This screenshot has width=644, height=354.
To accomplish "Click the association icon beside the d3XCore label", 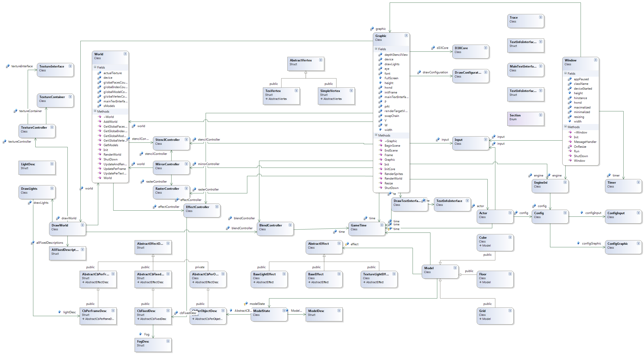I will point(433,48).
